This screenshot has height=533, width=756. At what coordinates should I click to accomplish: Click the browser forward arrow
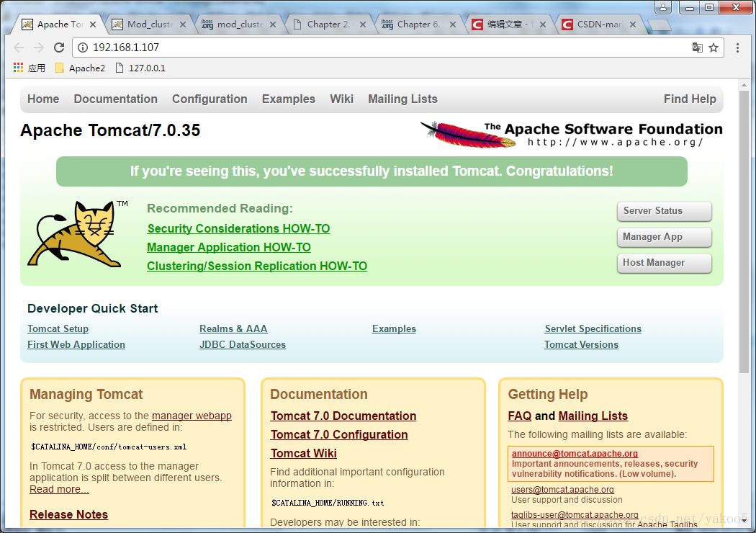[39, 48]
